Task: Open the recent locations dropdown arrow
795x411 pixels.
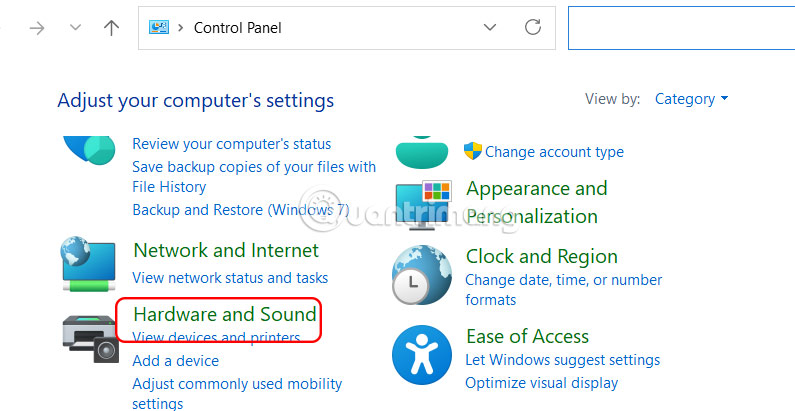Action: point(75,28)
